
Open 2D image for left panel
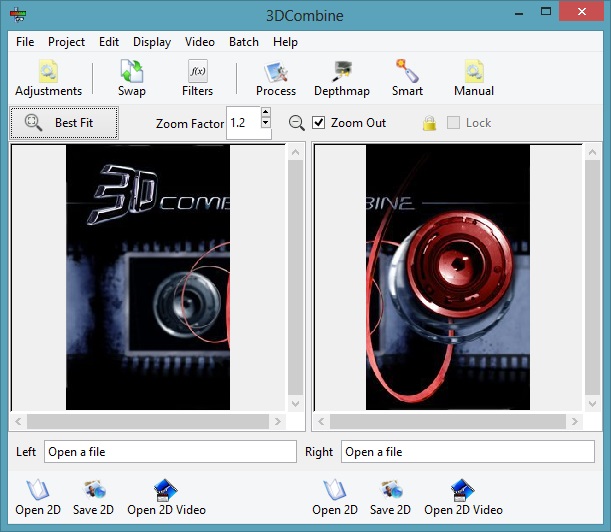(x=38, y=497)
